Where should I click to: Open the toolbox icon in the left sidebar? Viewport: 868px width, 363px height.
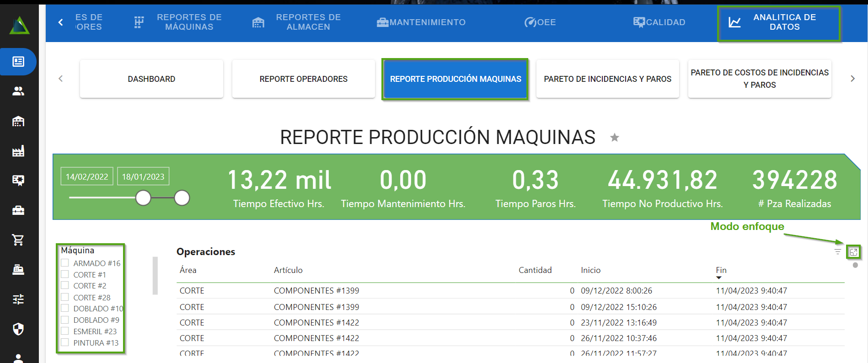click(18, 210)
